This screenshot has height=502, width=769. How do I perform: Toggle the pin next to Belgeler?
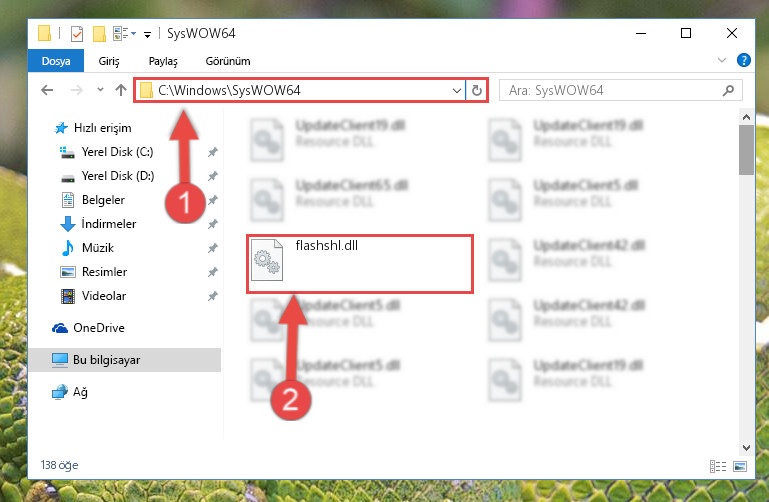(212, 200)
